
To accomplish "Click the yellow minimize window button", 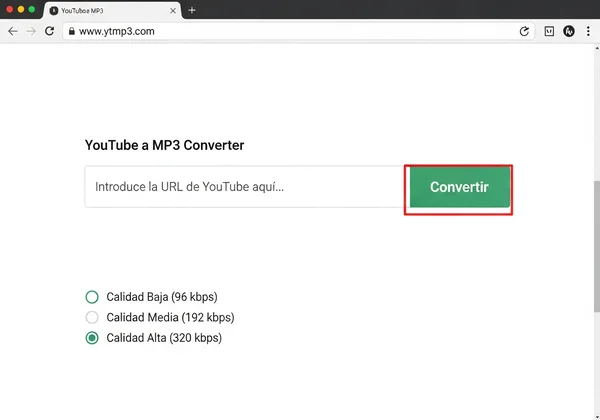I will [21, 9].
